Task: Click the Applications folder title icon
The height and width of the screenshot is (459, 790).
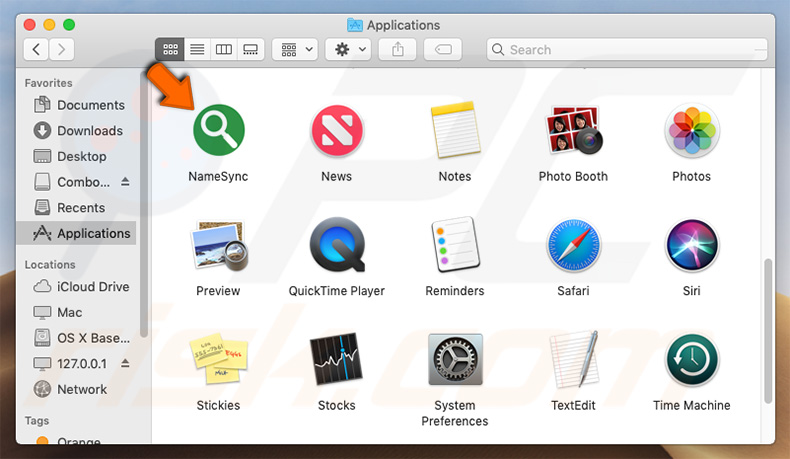Action: pyautogui.click(x=355, y=25)
